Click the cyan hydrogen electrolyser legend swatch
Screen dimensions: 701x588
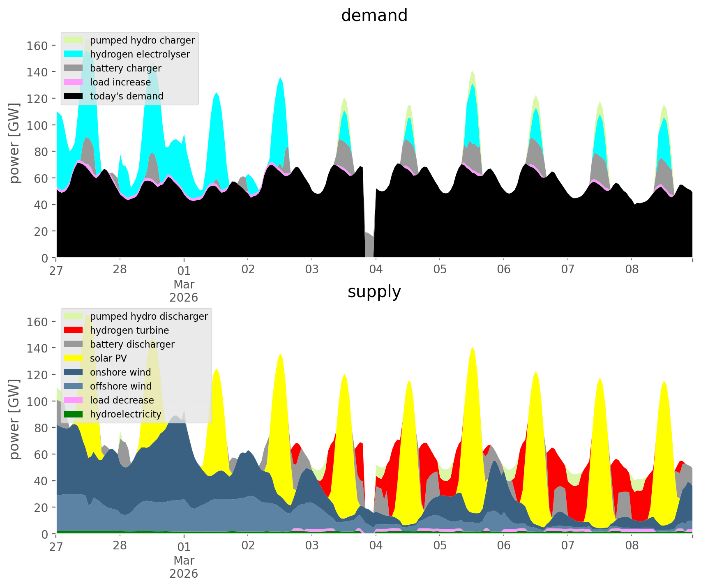(74, 54)
